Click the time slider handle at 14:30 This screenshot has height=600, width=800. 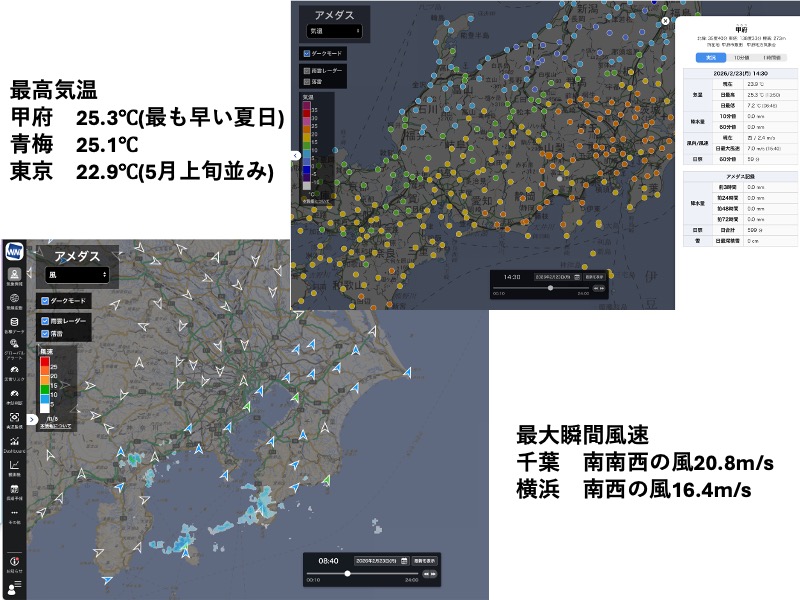550,288
